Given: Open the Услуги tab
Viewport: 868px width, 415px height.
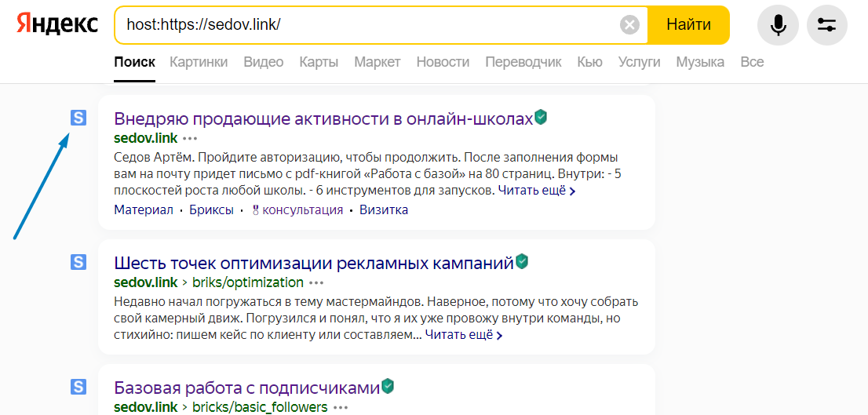Looking at the screenshot, I should pyautogui.click(x=640, y=62).
